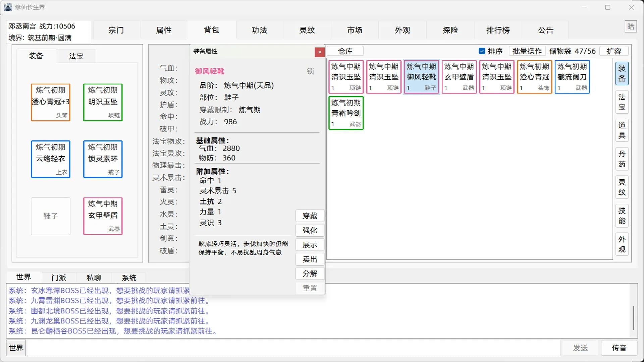644x362 pixels.
Task: Switch to the 属性 tab
Action: (164, 30)
